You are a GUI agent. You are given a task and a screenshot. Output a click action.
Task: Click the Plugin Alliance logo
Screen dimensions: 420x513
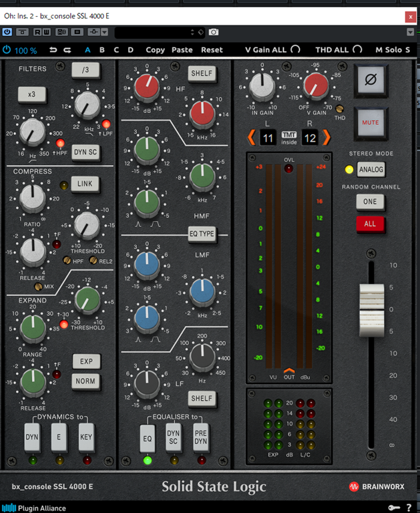pos(34,508)
